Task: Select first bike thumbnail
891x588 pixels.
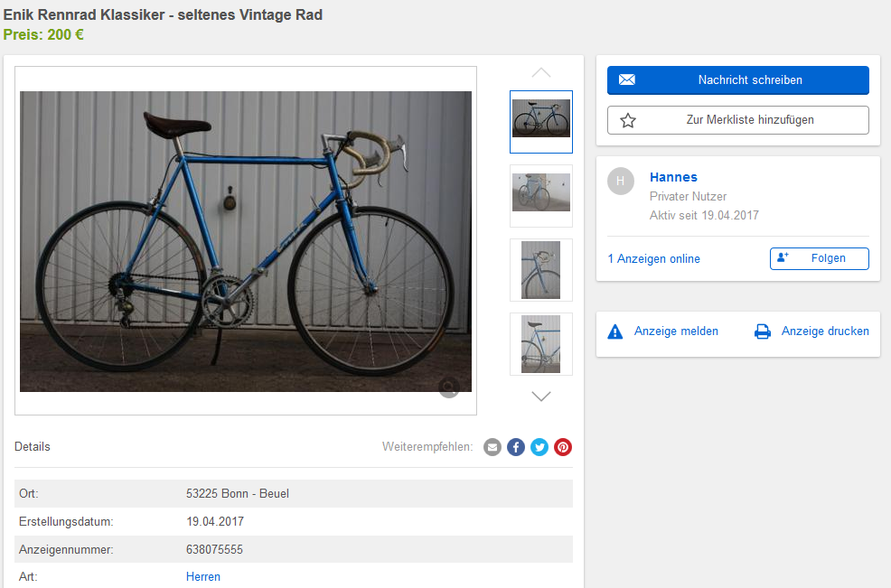Action: pyautogui.click(x=541, y=122)
